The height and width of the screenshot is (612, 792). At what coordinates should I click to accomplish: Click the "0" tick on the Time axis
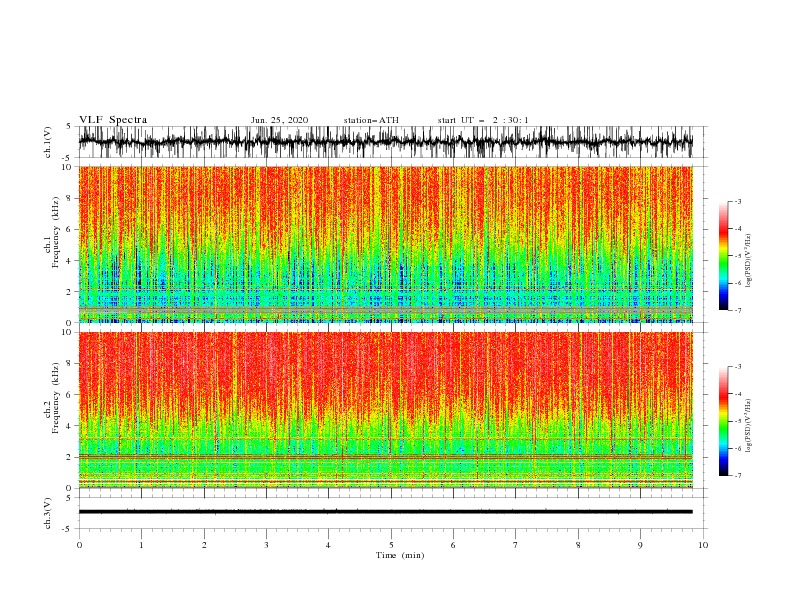point(79,545)
